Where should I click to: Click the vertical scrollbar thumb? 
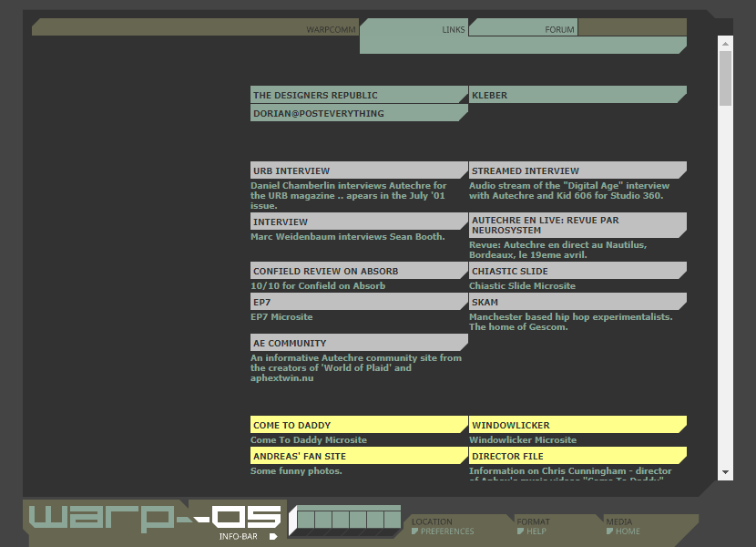[725, 78]
